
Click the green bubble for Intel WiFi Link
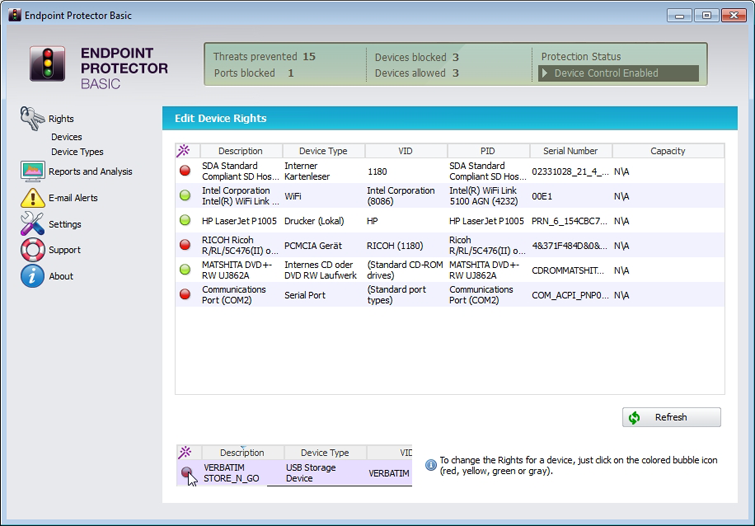click(185, 196)
